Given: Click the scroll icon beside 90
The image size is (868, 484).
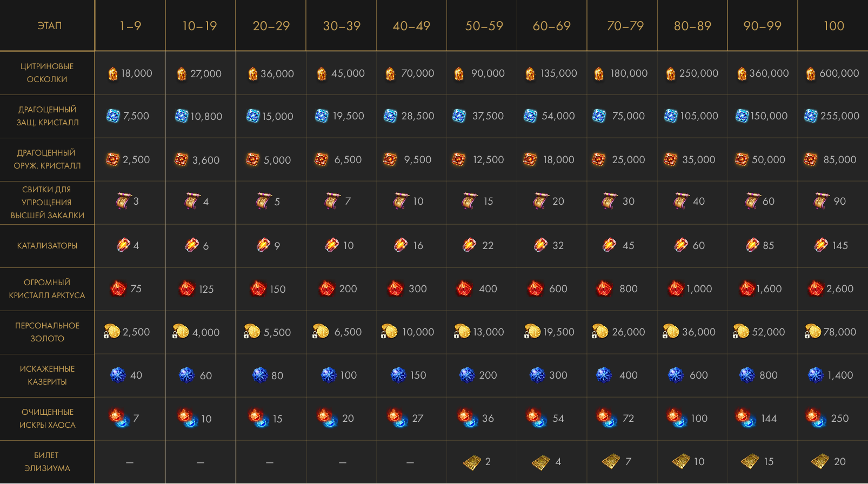Looking at the screenshot, I should [822, 201].
